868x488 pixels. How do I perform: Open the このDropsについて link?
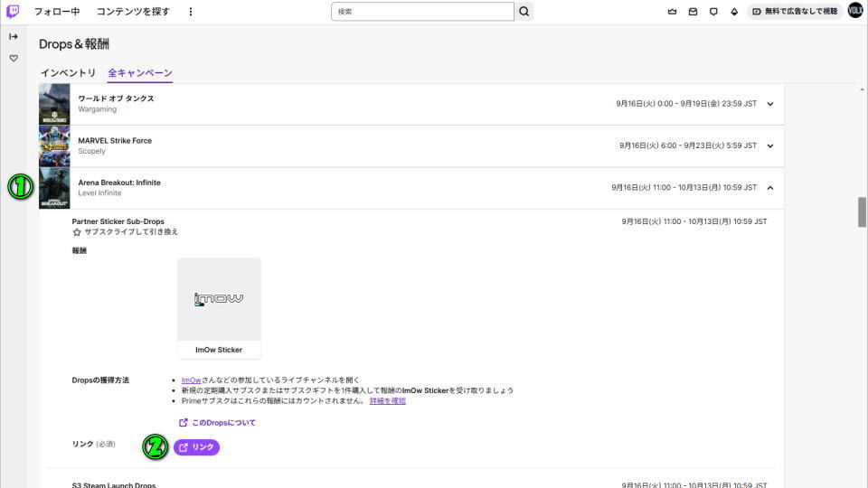[x=217, y=423]
